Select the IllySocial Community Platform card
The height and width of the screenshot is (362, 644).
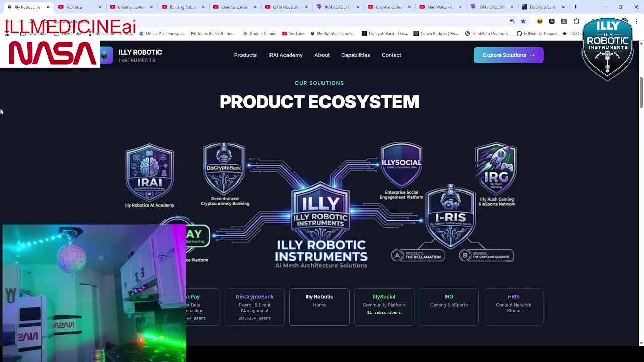coord(384,307)
